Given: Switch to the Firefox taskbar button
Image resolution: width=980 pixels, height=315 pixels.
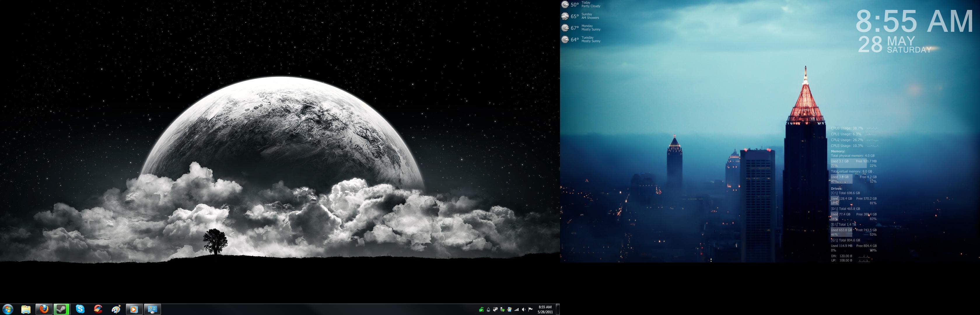Looking at the screenshot, I should [x=44, y=309].
